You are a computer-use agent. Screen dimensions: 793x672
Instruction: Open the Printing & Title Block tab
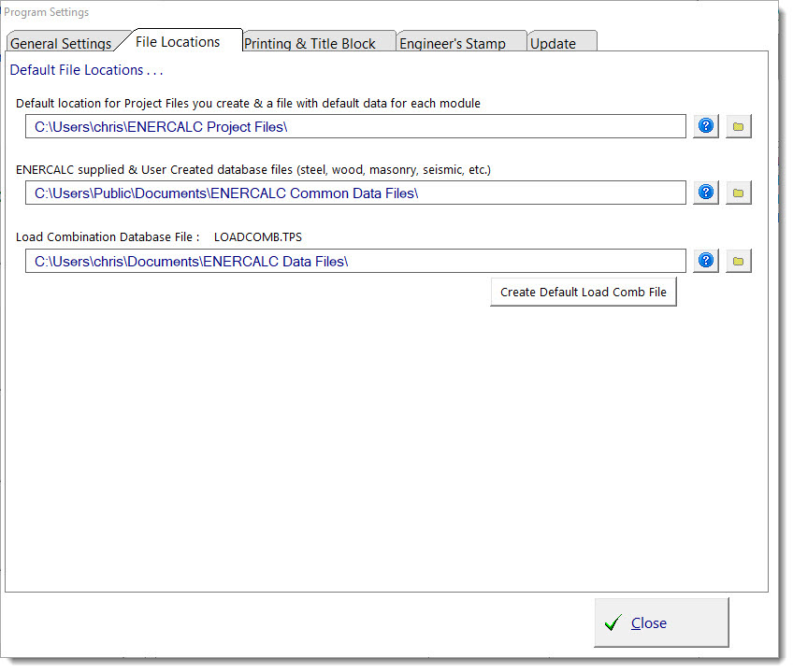tap(310, 43)
